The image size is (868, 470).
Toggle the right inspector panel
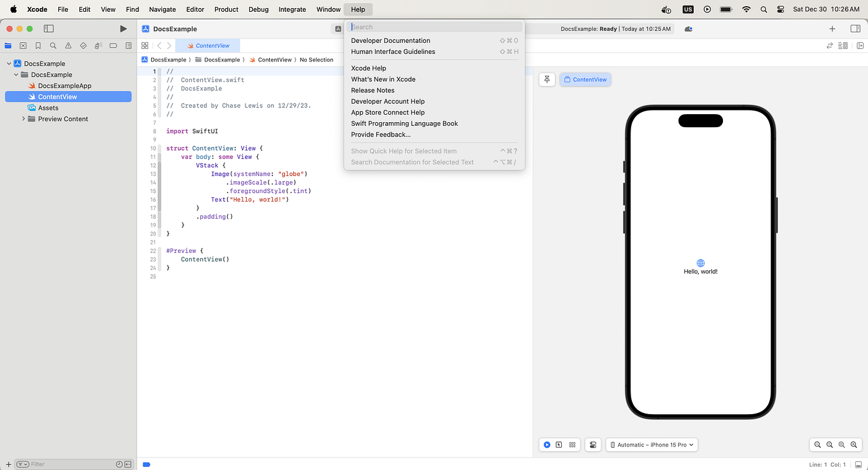[x=856, y=29]
